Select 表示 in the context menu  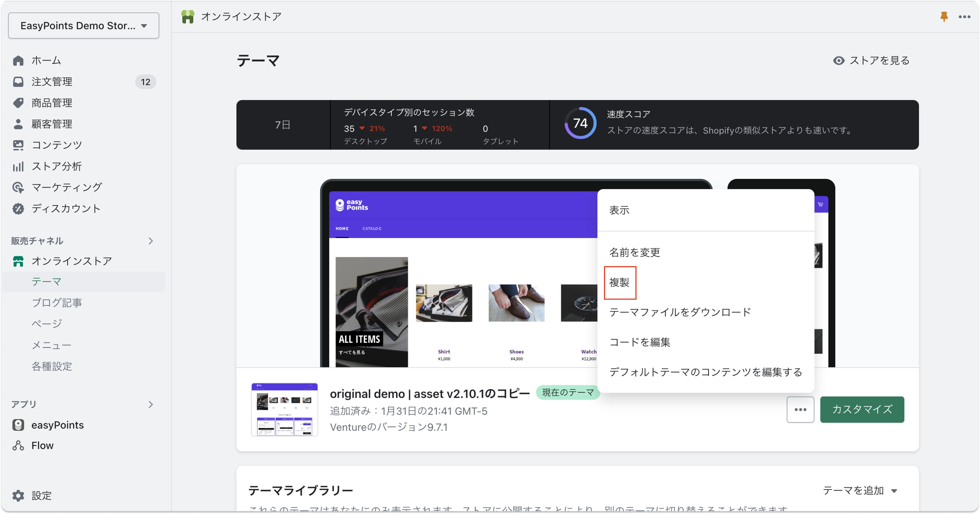(x=706, y=210)
